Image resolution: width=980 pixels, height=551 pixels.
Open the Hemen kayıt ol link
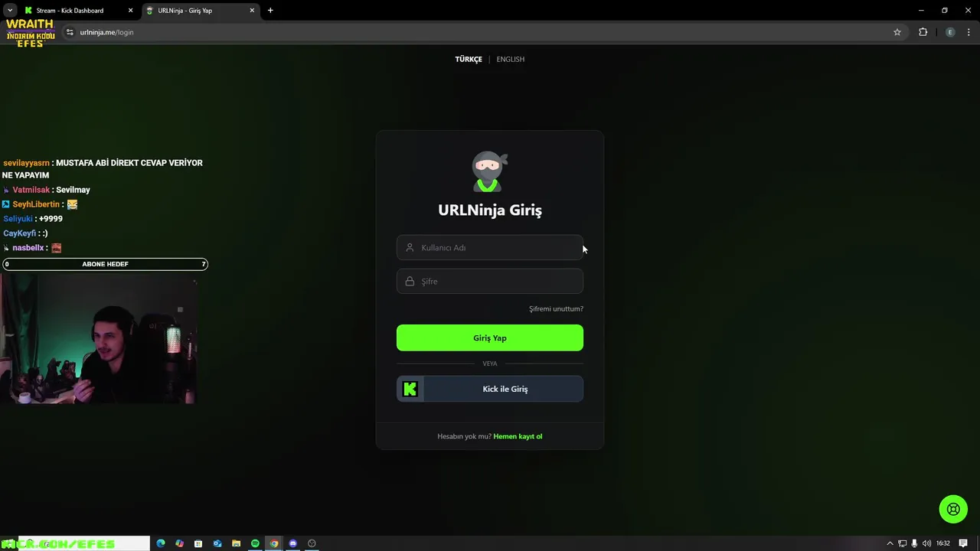coord(518,436)
